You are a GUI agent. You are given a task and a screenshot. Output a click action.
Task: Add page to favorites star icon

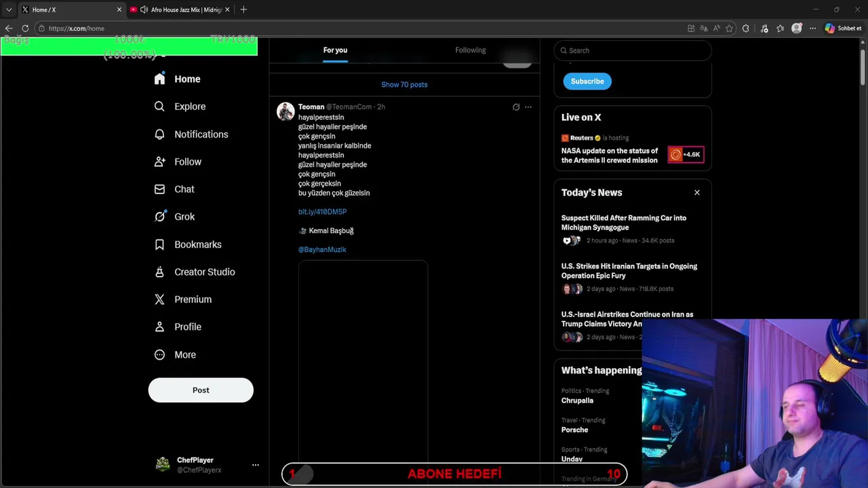[x=729, y=28]
